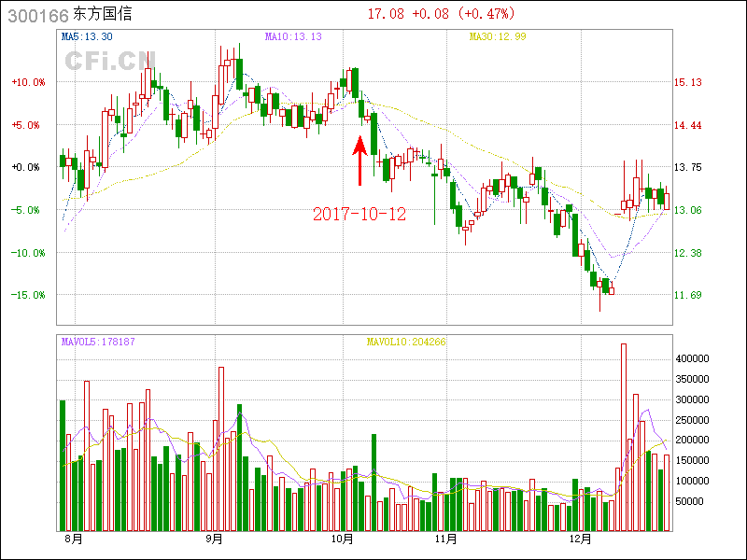Screen dimensions: 747x560
Task: Click the 15.13 price axis label
Action: pyautogui.click(x=687, y=82)
